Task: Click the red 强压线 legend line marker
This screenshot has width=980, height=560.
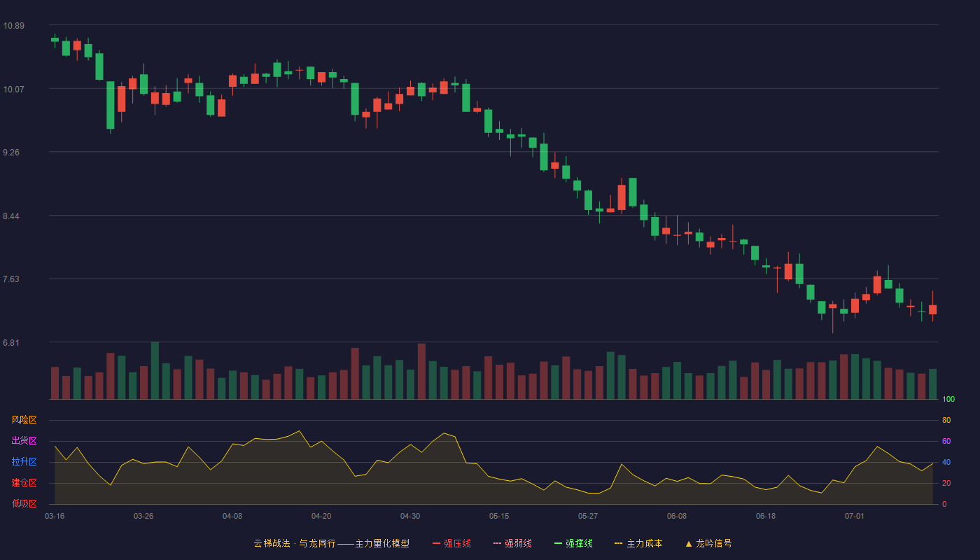Action: (436, 543)
